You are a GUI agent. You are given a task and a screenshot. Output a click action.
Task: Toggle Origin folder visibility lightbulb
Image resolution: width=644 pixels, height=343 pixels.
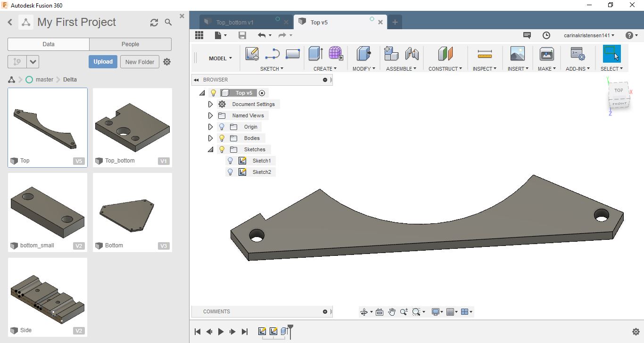pos(222,127)
